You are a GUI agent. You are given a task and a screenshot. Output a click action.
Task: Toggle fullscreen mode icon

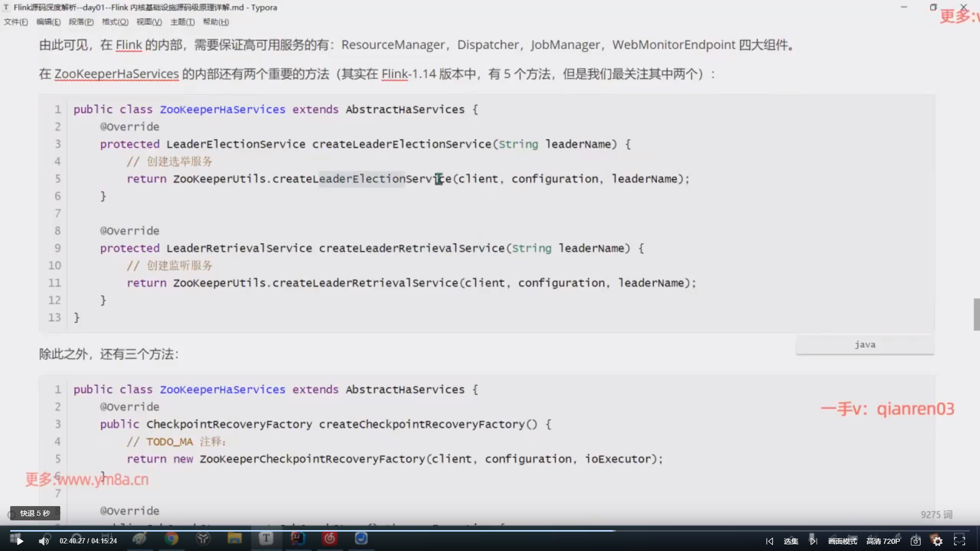(960, 541)
